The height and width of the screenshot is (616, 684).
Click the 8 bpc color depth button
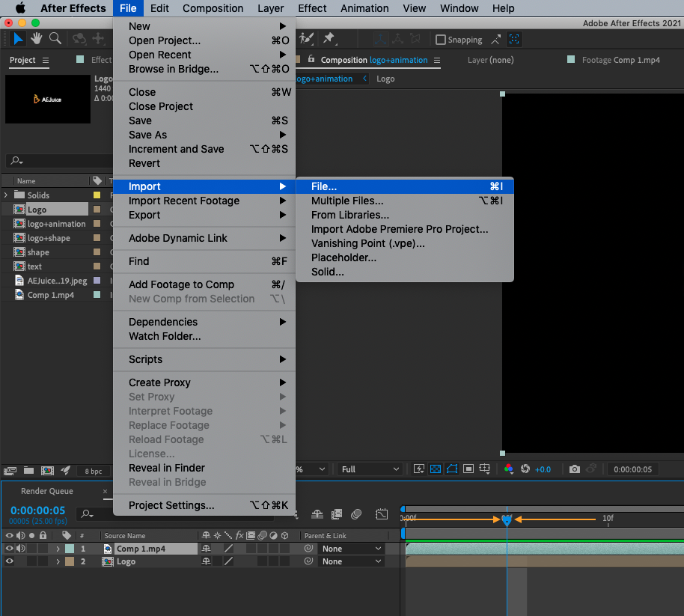pos(94,471)
